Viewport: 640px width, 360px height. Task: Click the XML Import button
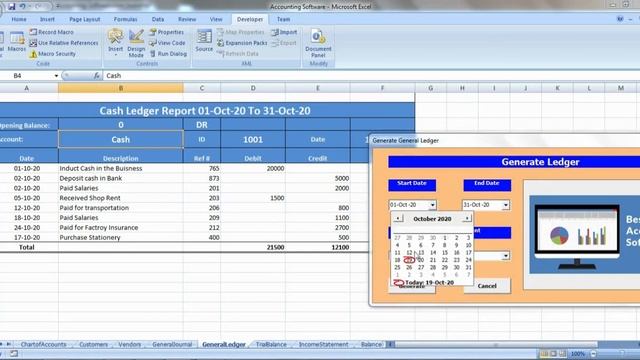point(284,32)
